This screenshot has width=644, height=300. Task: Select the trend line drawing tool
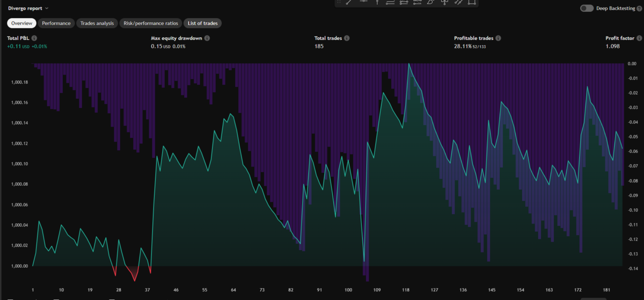(x=348, y=2)
